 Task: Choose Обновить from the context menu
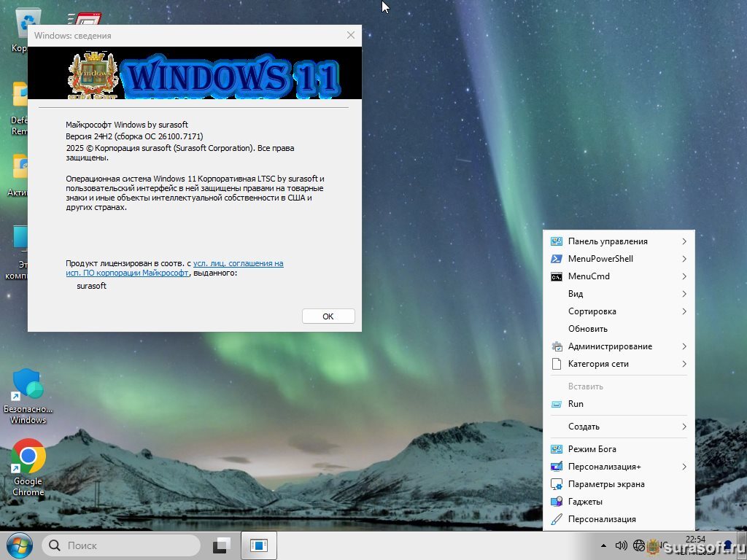point(588,329)
